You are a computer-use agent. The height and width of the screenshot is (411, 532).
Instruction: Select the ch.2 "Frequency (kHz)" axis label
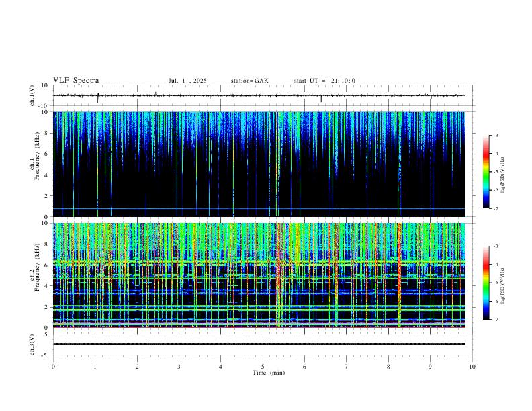coord(37,267)
